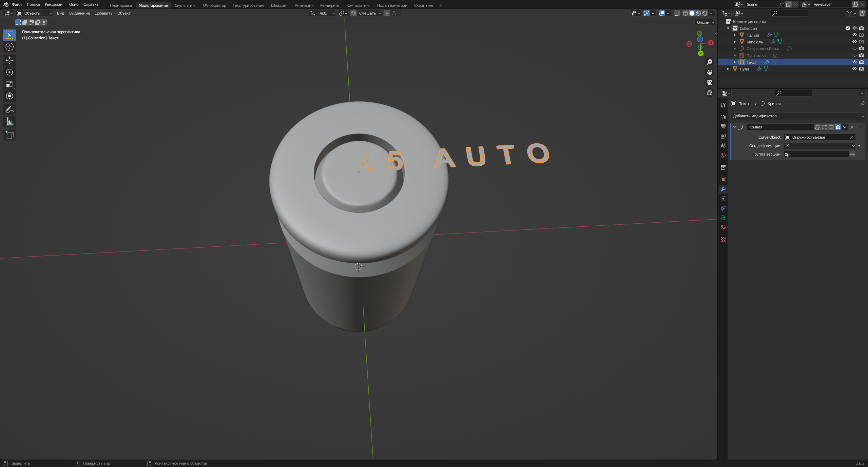Select the Annotate pencil tool
The width and height of the screenshot is (868, 467).
pos(9,109)
